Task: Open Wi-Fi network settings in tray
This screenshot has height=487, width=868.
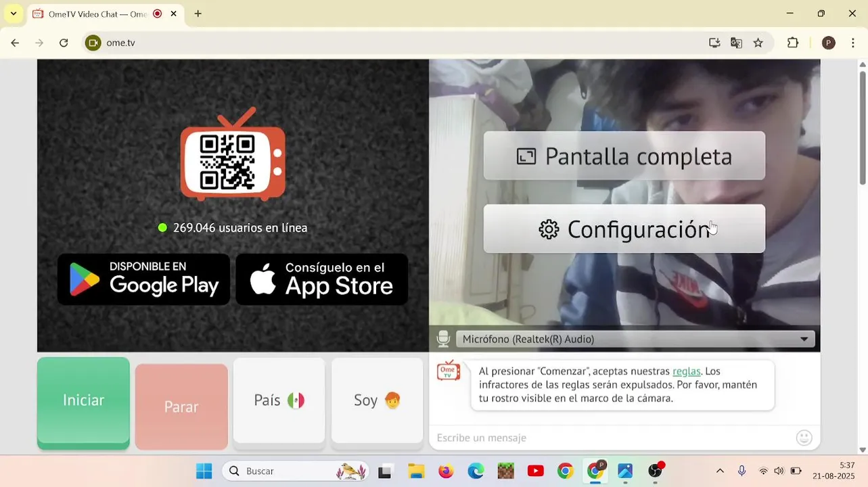Action: coord(763,471)
